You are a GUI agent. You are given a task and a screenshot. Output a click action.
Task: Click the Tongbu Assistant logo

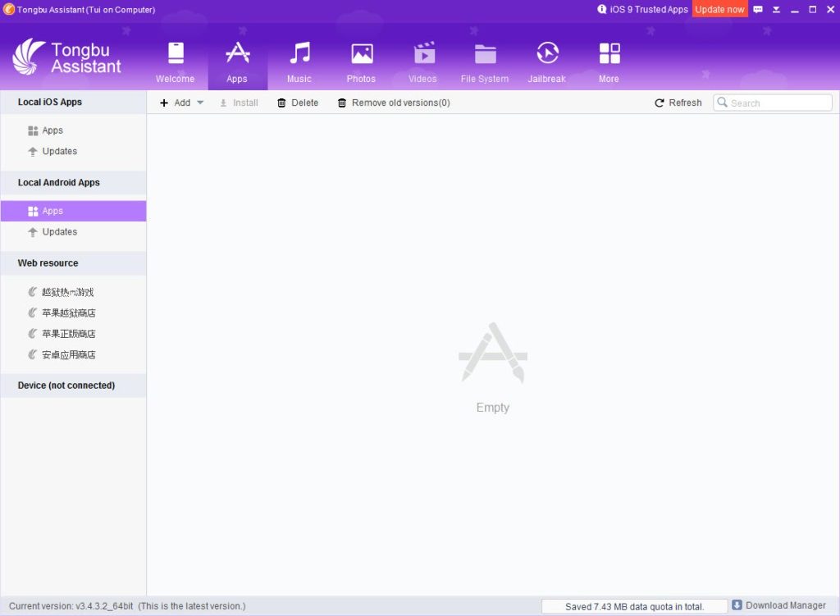click(67, 57)
